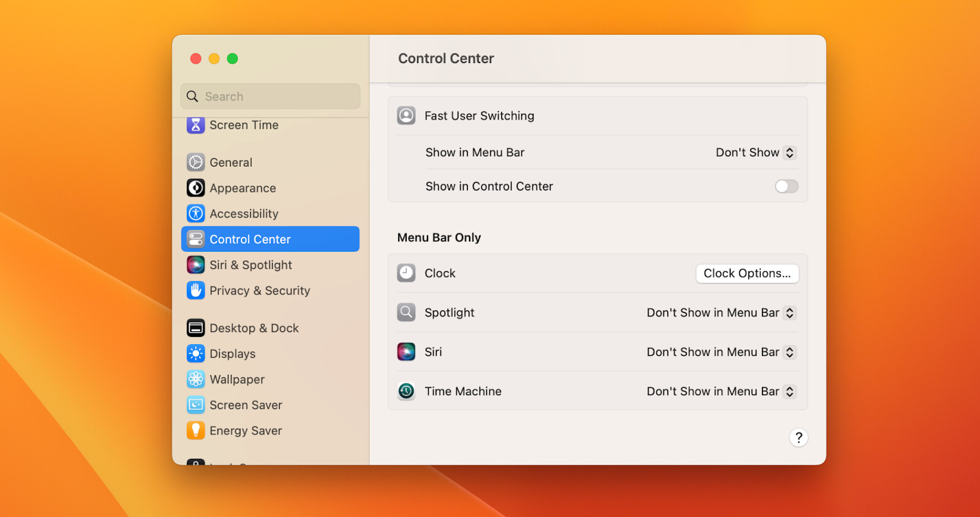
Task: Click the General gear icon in sidebar
Action: 195,162
